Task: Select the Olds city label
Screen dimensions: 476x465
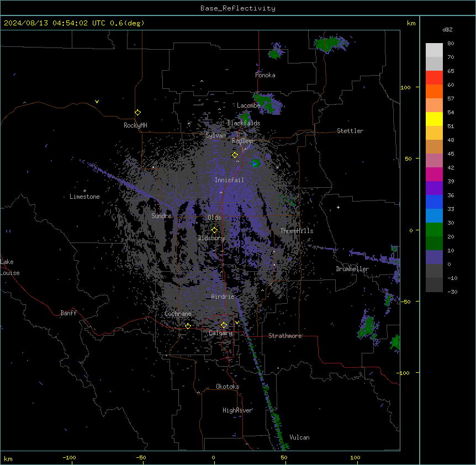Action: [214, 218]
